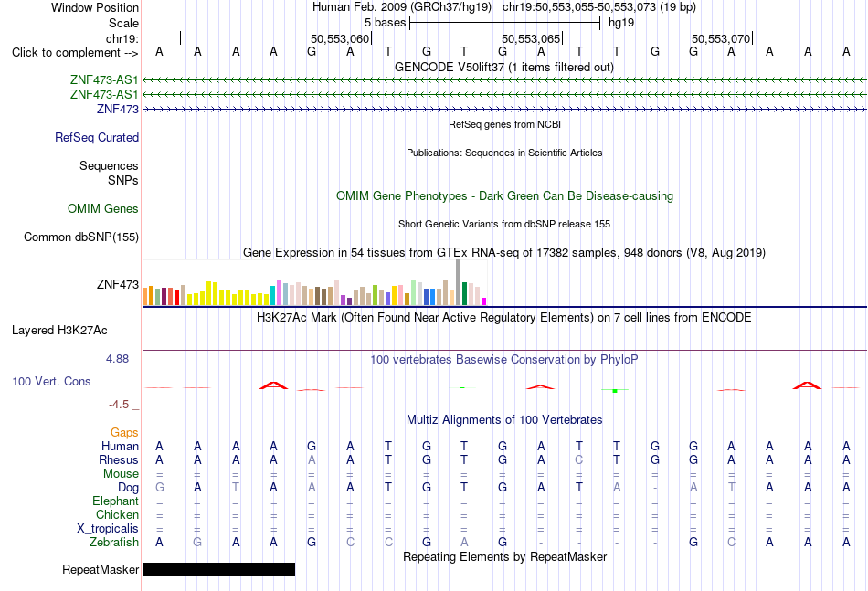
Task: Click the '5 bases' scale bar label
Action: click(386, 23)
